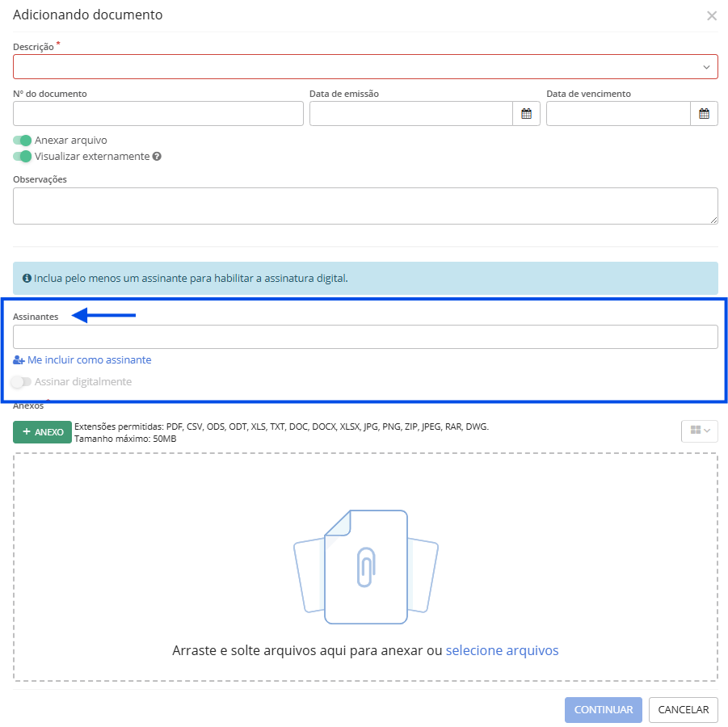Click the CONTINUAR button
Screen dimensions: 728x727
(x=603, y=710)
